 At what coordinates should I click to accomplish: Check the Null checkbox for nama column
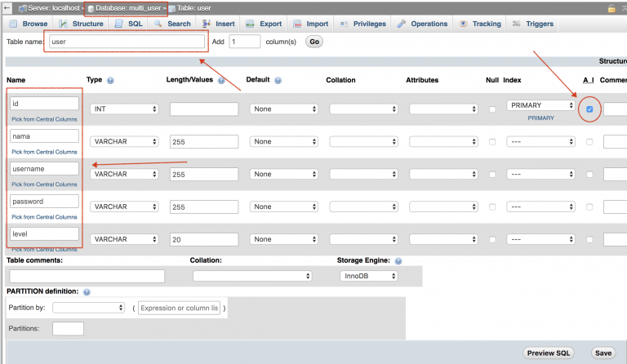pyautogui.click(x=492, y=142)
